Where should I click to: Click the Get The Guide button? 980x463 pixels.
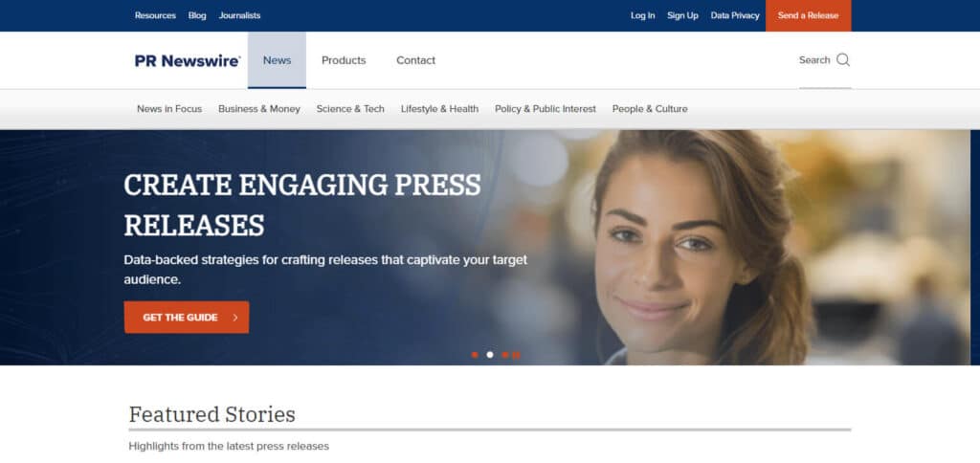click(187, 318)
